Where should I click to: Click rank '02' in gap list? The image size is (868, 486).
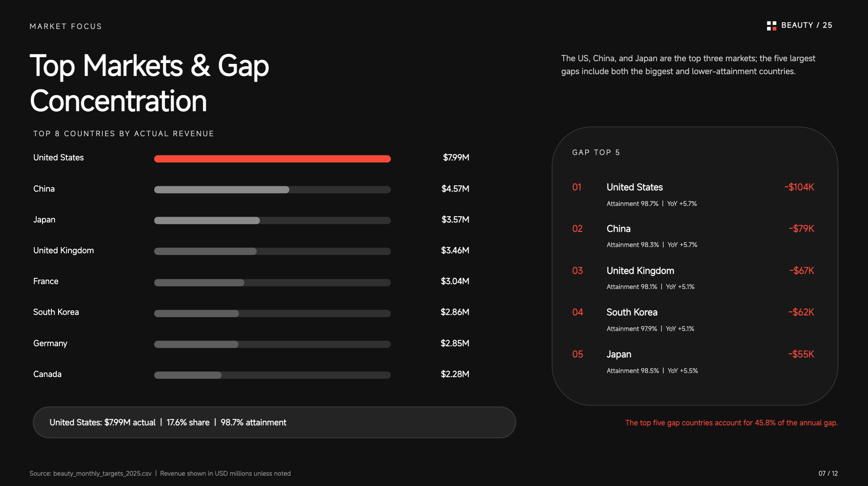coord(577,229)
